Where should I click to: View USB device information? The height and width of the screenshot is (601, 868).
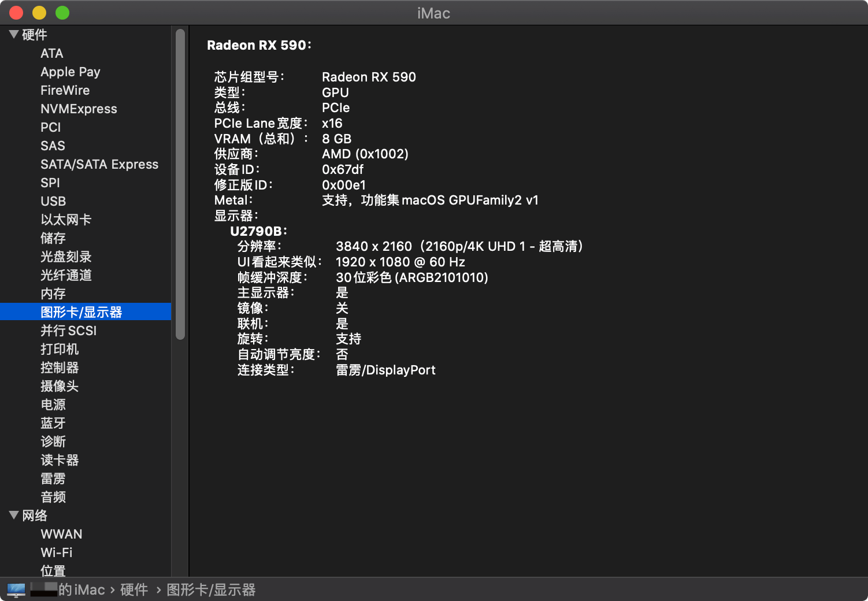click(x=53, y=201)
